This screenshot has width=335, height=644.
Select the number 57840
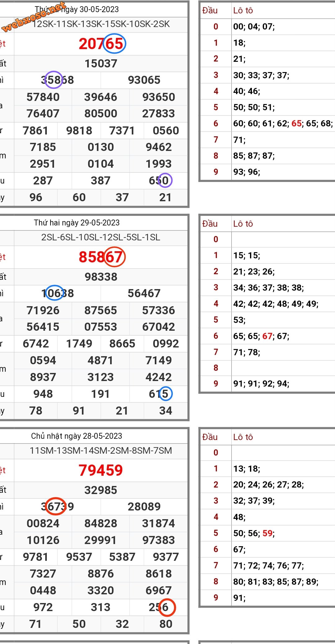43,97
